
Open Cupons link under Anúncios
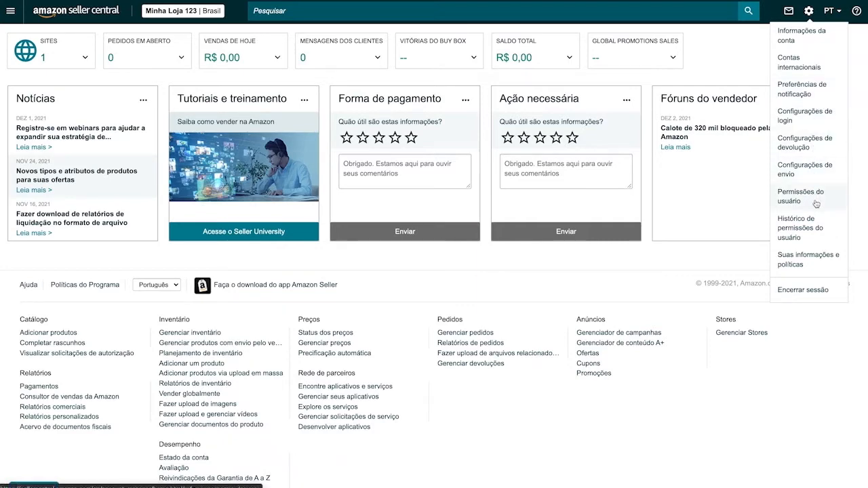coord(588,363)
